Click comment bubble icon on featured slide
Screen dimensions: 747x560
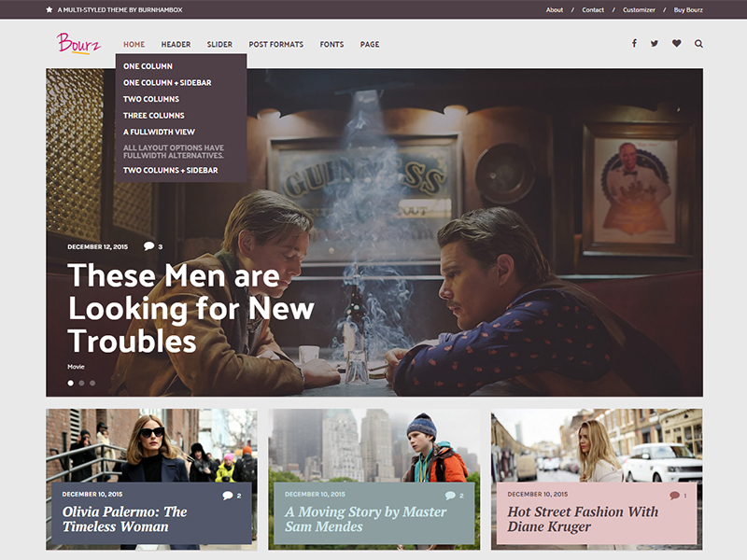point(148,246)
